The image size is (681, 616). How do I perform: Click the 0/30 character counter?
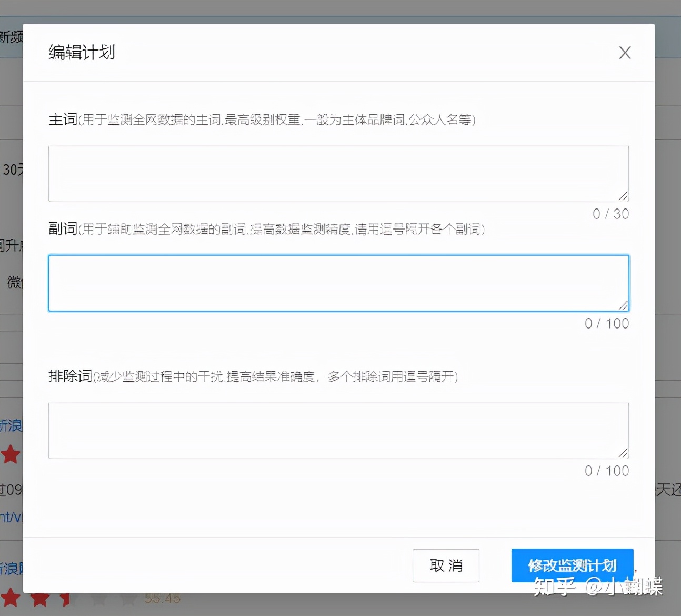coord(610,214)
